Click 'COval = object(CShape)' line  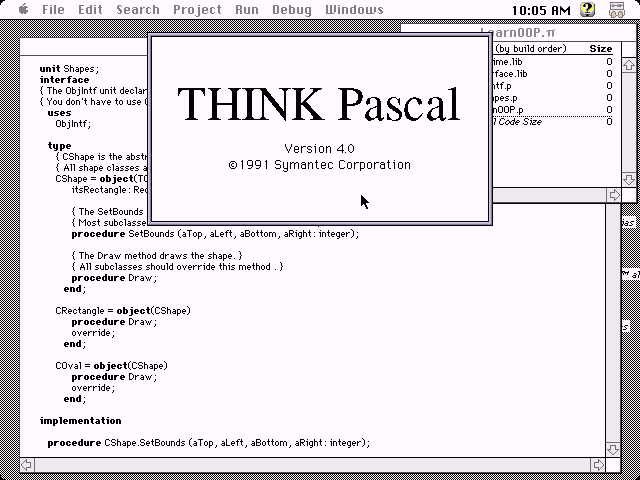click(x=111, y=366)
